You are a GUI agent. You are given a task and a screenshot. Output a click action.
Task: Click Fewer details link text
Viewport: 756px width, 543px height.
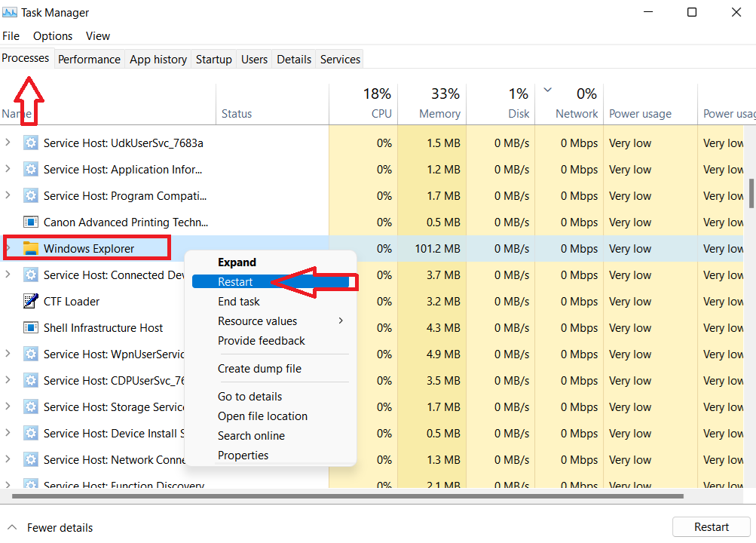pos(60,528)
